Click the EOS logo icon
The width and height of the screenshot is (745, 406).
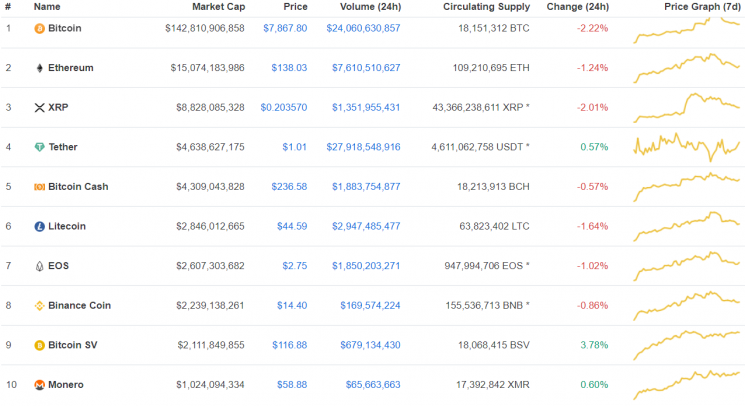[x=39, y=266]
